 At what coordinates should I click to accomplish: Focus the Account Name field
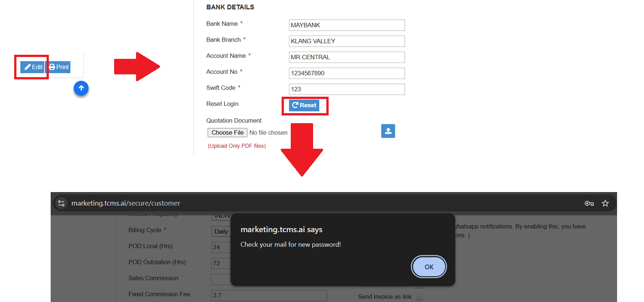point(347,57)
